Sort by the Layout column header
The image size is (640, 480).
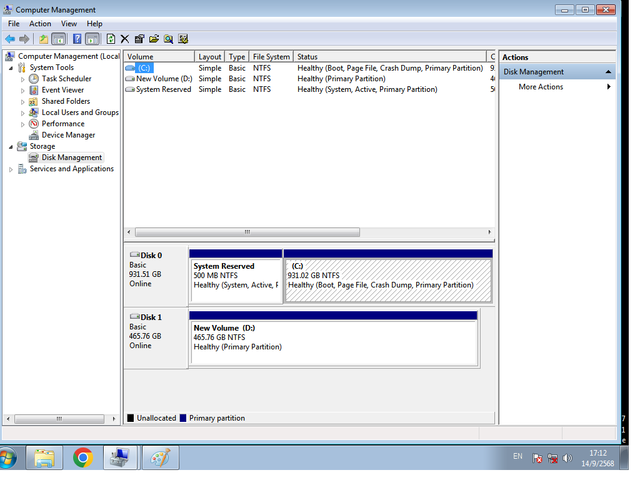tap(209, 57)
